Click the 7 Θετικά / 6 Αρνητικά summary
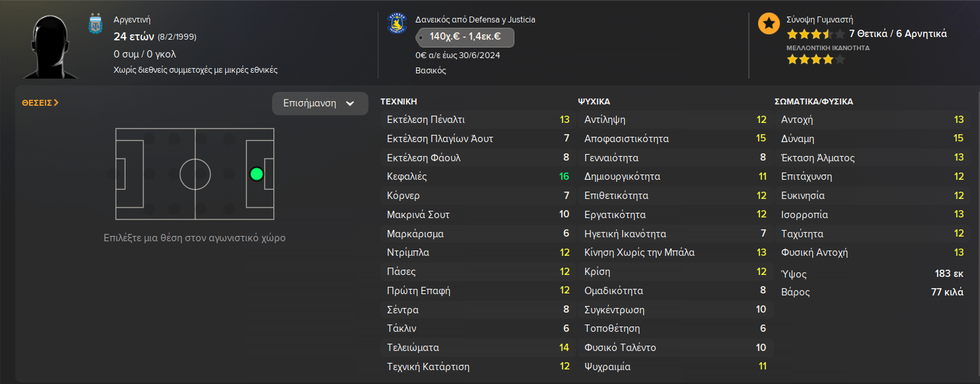Image resolution: width=980 pixels, height=384 pixels. pos(897,34)
